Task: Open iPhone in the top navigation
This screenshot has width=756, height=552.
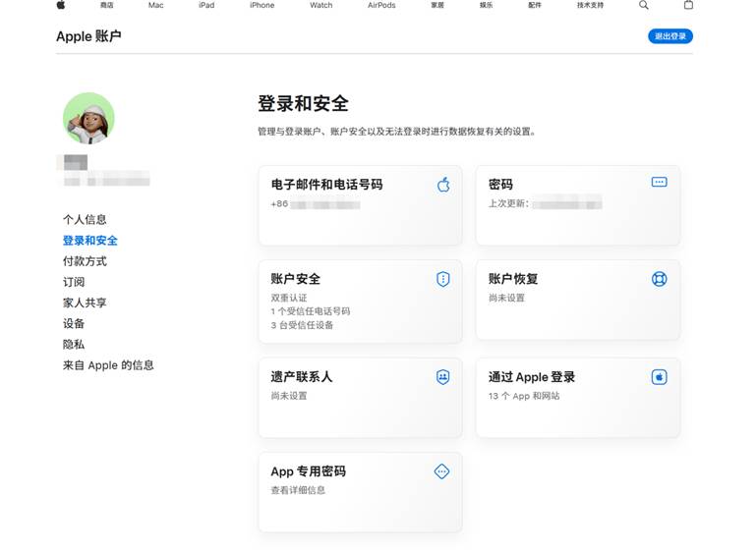Action: (262, 5)
